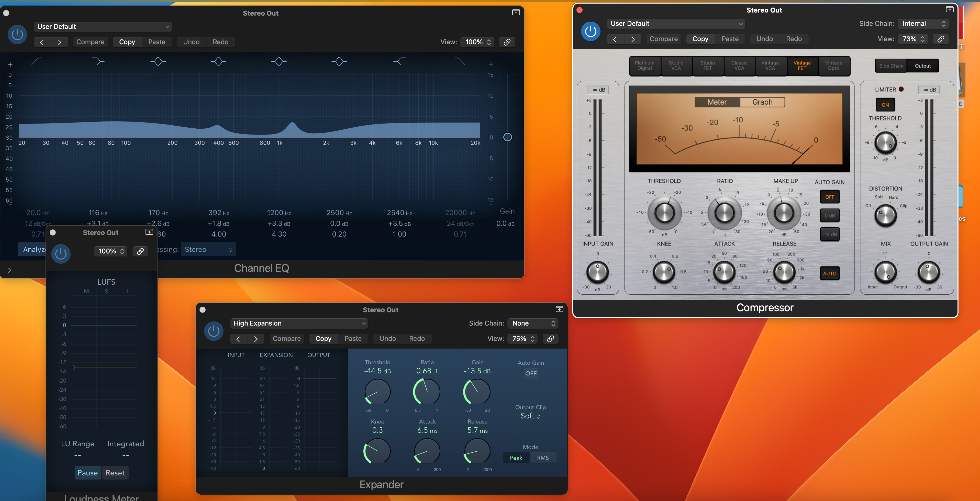
Task: Open the High Expansion preset dropdown
Action: point(299,323)
